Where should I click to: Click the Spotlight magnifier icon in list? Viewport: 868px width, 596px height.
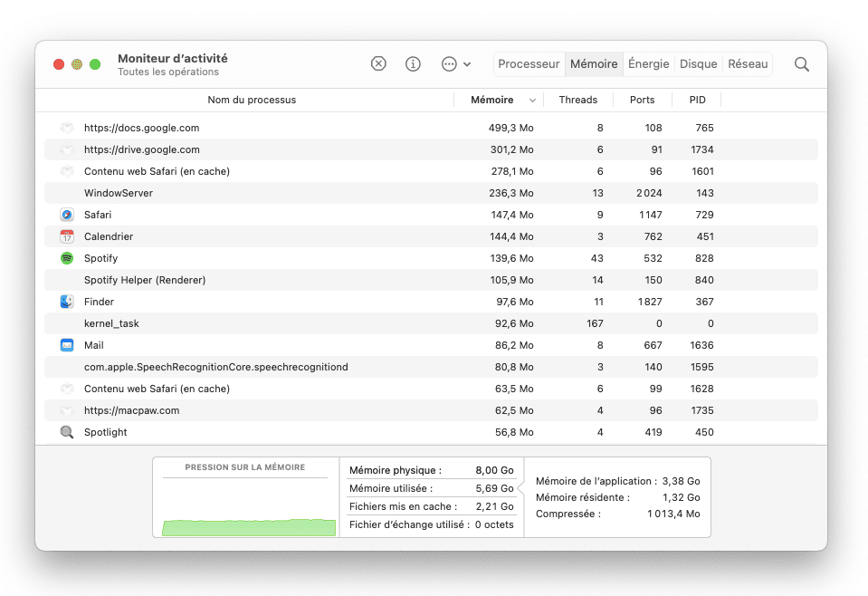[67, 432]
